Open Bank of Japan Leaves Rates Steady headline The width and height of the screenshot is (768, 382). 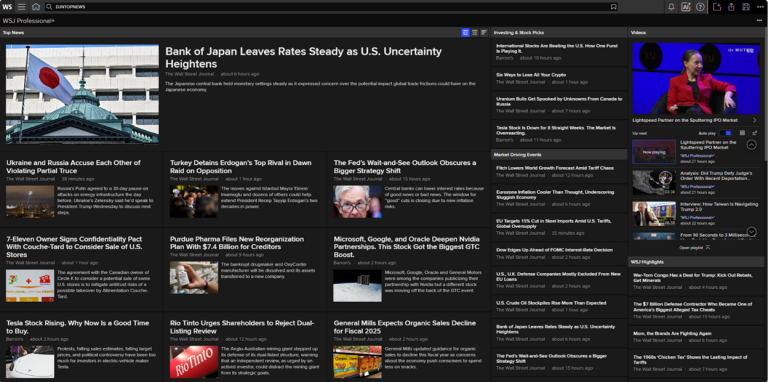click(x=303, y=58)
